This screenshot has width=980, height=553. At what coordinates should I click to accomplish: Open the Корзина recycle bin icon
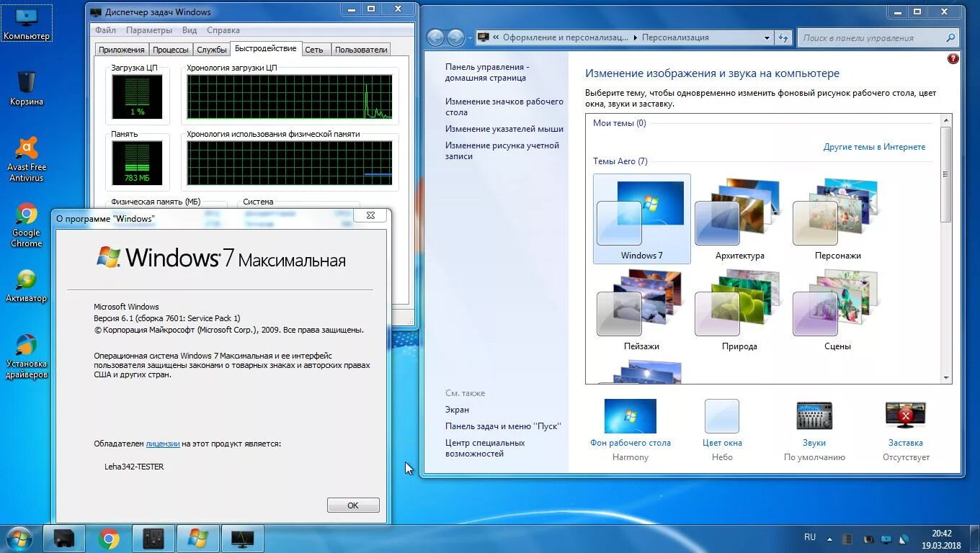pyautogui.click(x=27, y=88)
